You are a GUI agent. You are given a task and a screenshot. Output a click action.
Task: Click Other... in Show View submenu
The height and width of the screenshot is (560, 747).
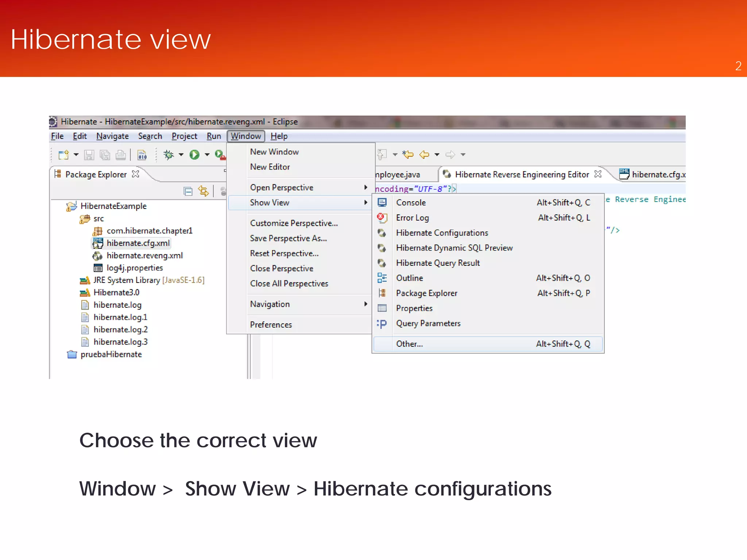click(x=409, y=344)
